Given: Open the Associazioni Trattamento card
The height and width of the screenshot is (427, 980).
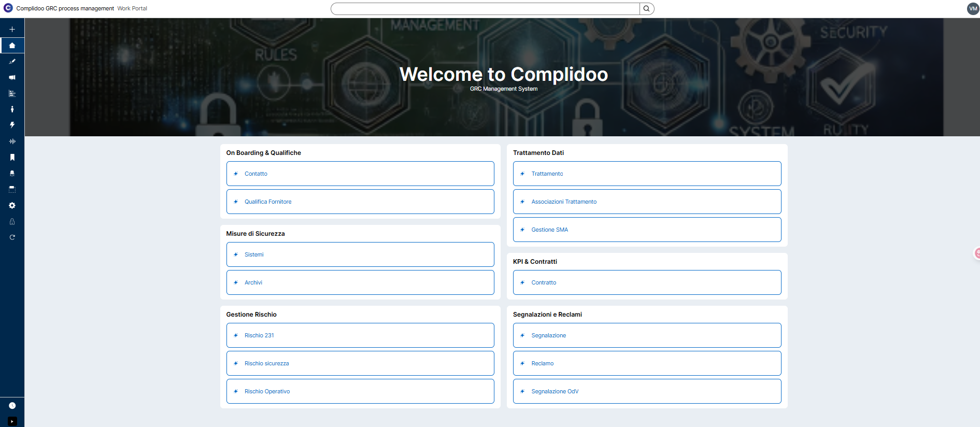Looking at the screenshot, I should point(647,202).
